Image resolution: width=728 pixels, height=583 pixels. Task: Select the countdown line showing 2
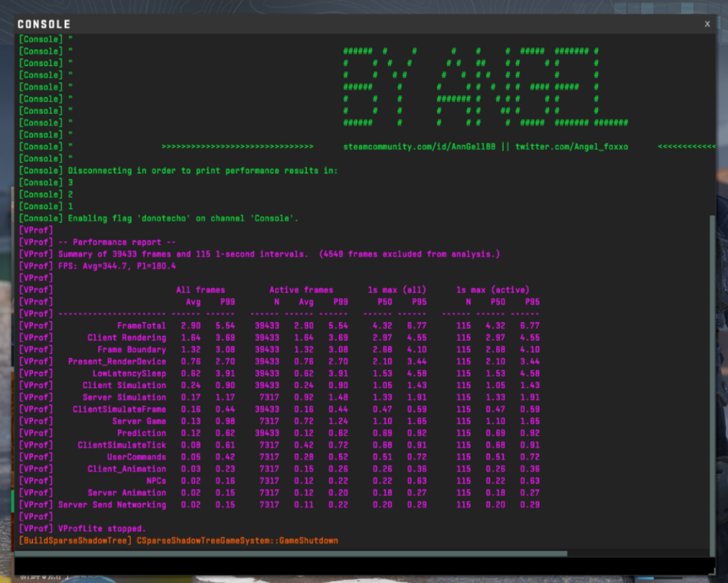(71, 195)
